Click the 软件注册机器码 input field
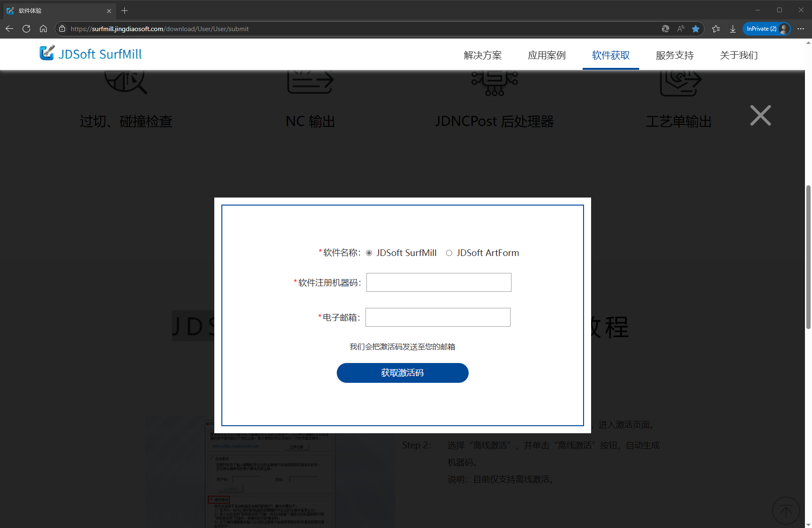 click(x=439, y=282)
